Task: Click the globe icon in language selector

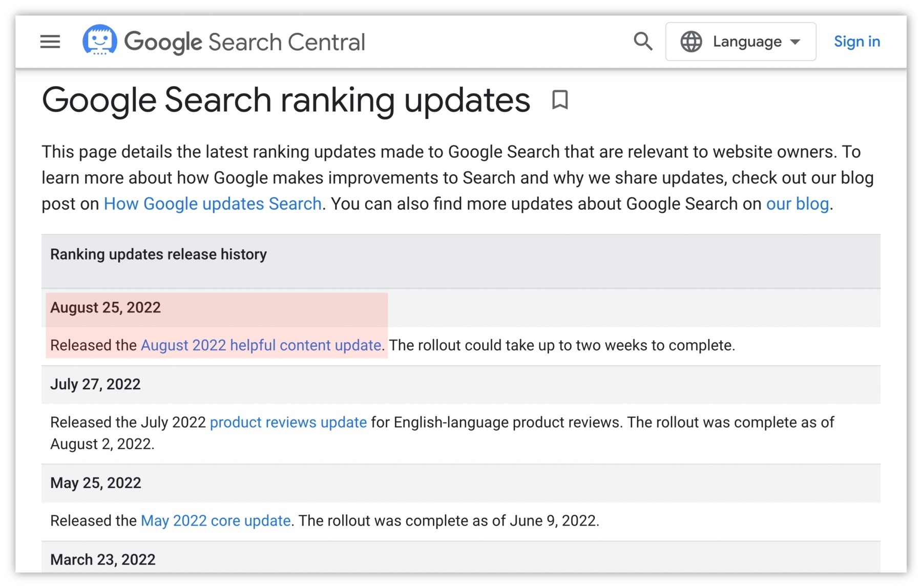Action: [x=691, y=41]
